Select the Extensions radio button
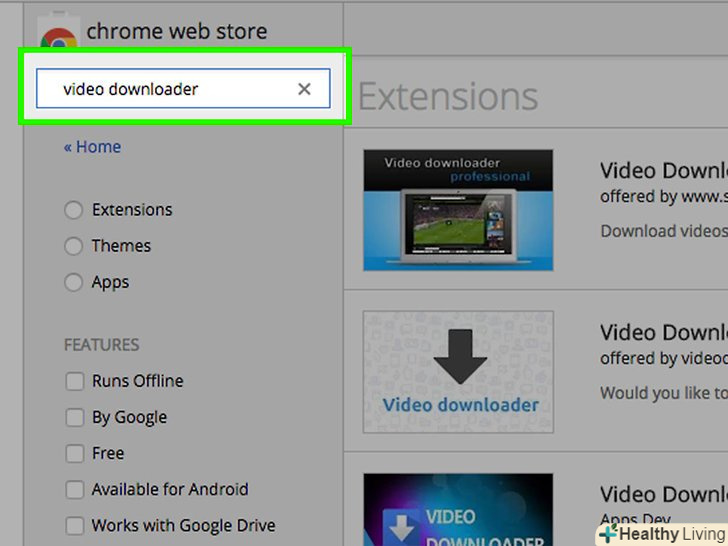 pyautogui.click(x=73, y=210)
